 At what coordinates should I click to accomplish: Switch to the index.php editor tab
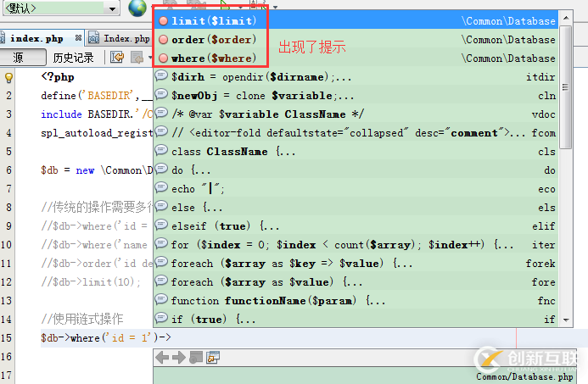[x=36, y=39]
